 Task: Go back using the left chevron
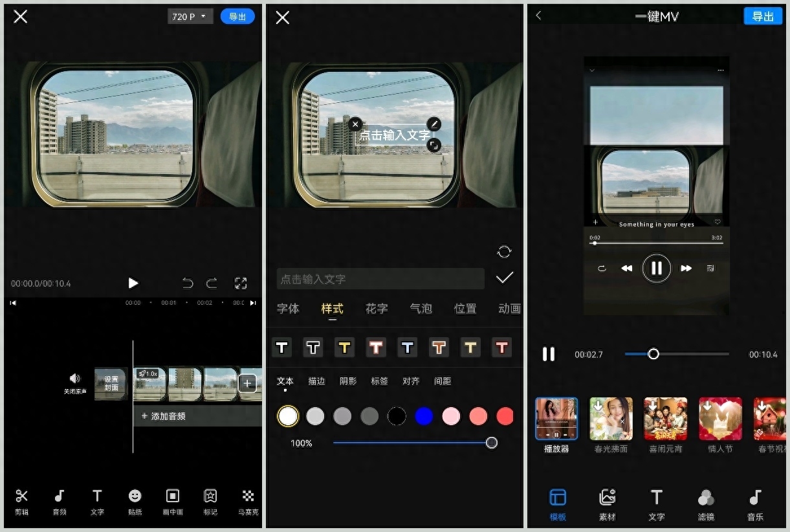click(538, 16)
